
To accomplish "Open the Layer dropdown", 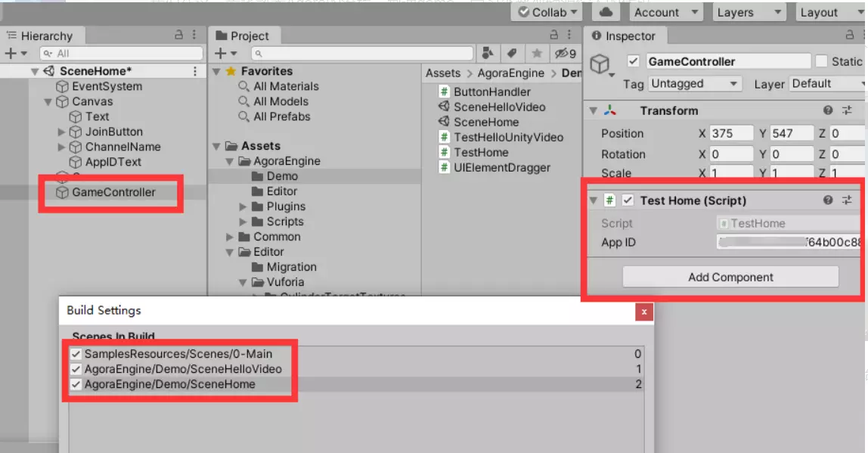I will click(828, 84).
